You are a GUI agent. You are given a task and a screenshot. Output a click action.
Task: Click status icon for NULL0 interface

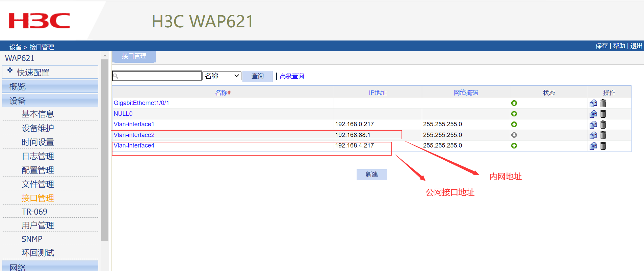click(514, 114)
